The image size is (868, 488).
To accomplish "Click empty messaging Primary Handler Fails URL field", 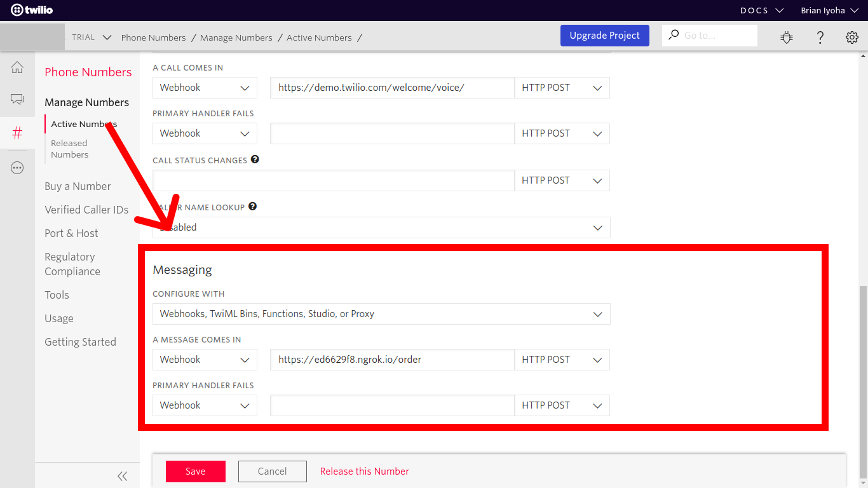I will pos(392,405).
